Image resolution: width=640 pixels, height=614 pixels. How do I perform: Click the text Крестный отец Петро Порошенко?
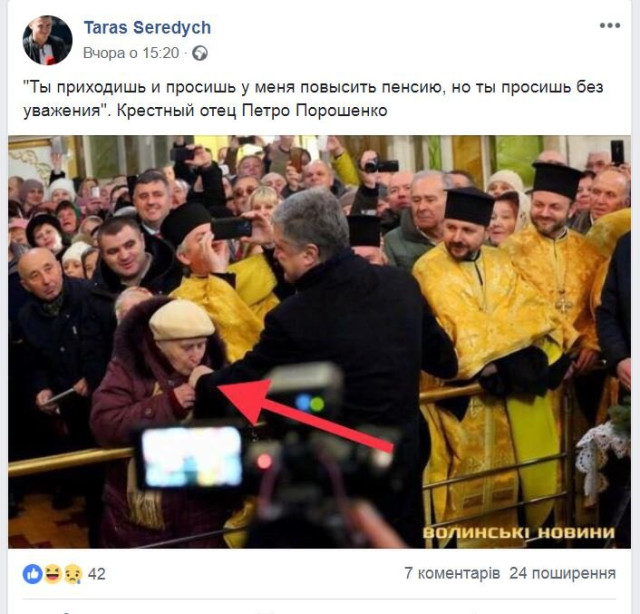click(x=252, y=111)
